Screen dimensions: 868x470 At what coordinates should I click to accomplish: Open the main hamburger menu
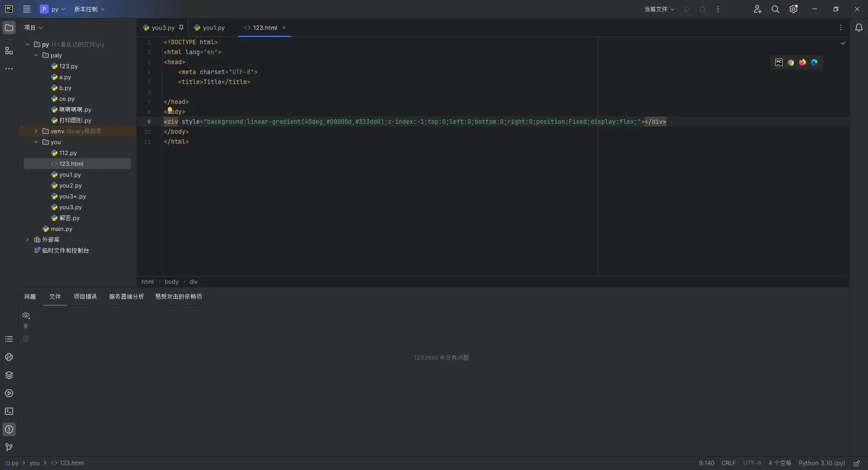pos(27,9)
